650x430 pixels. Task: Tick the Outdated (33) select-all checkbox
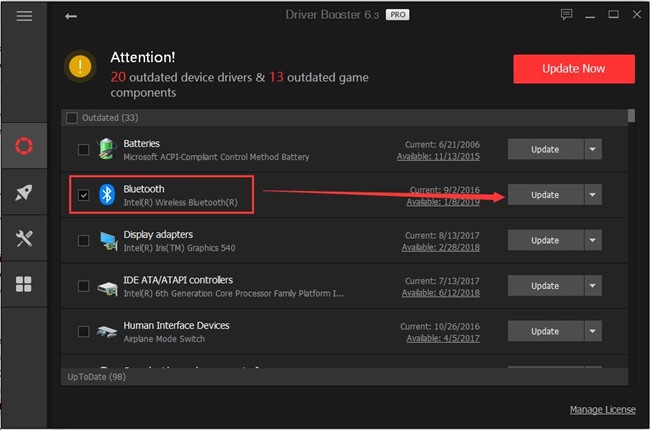[x=72, y=118]
